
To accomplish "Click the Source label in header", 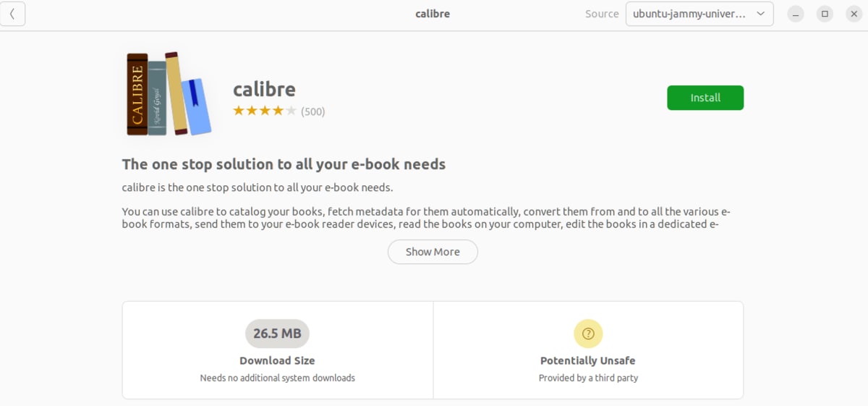I will click(x=602, y=14).
